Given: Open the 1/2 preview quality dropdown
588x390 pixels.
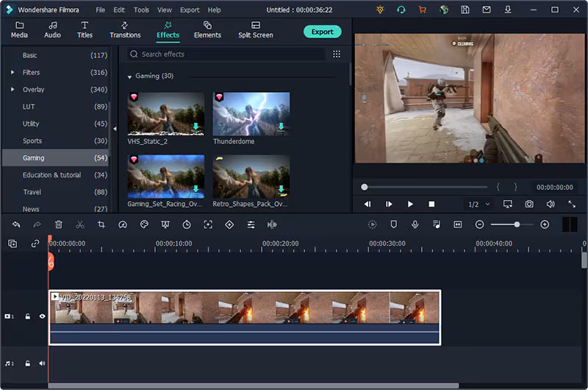Looking at the screenshot, I should pos(478,204).
